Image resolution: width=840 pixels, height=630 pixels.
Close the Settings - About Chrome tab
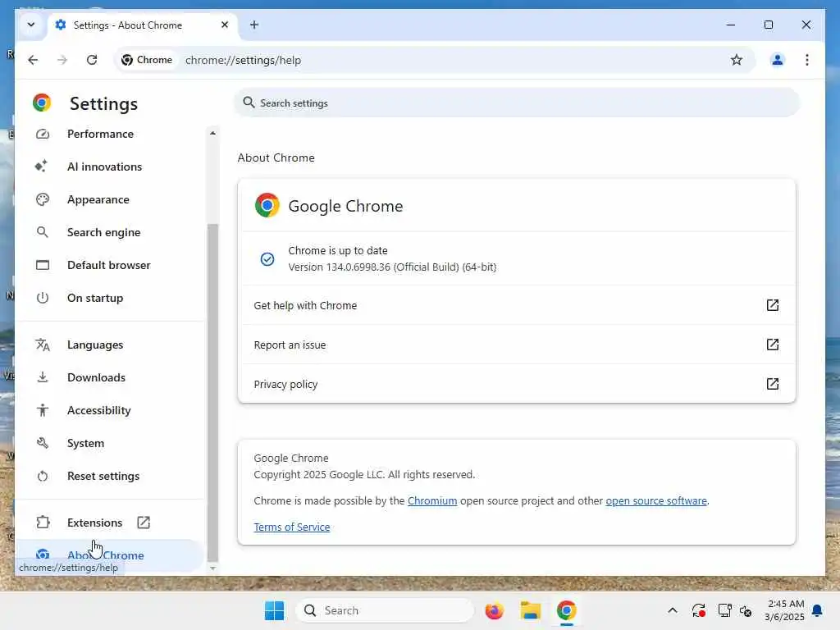point(225,25)
